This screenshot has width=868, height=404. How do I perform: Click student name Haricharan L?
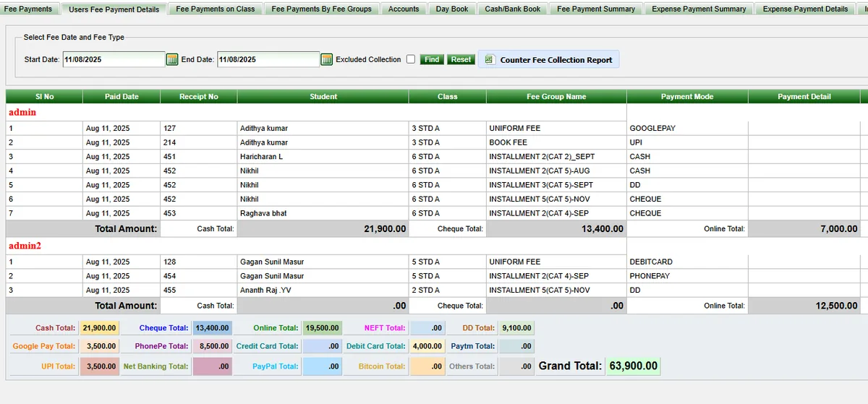(261, 156)
